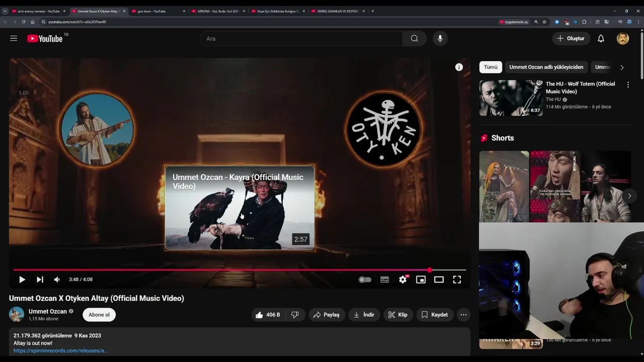Image resolution: width=644 pixels, height=362 pixels.
Task: Open browser zoom magnifier icon
Action: 536,22
